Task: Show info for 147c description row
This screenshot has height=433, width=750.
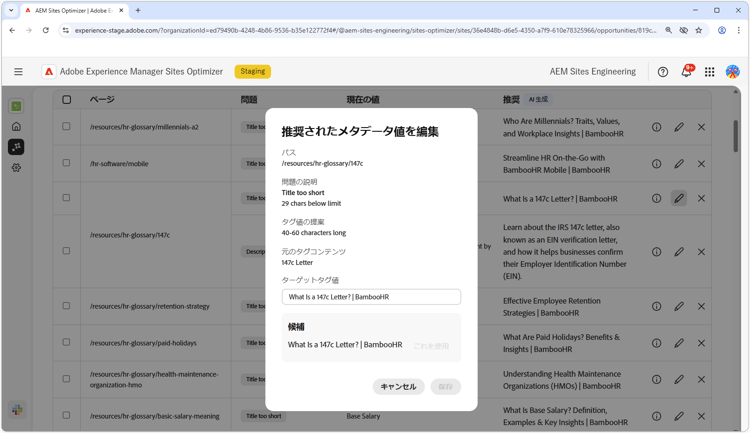Action: (656, 252)
